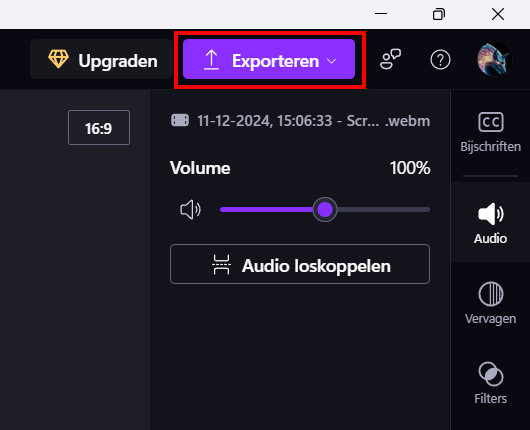Open the feedback chat icon

click(x=390, y=59)
